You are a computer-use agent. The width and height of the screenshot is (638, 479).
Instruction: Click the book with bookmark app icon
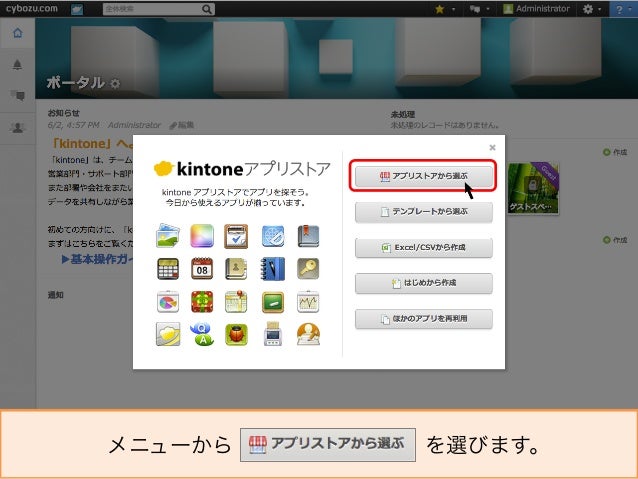[x=308, y=236]
